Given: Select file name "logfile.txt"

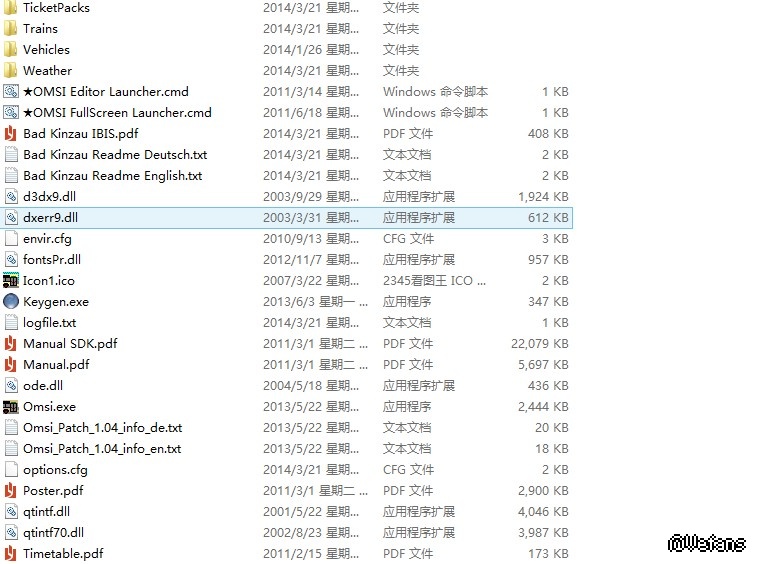Looking at the screenshot, I should [x=50, y=323].
